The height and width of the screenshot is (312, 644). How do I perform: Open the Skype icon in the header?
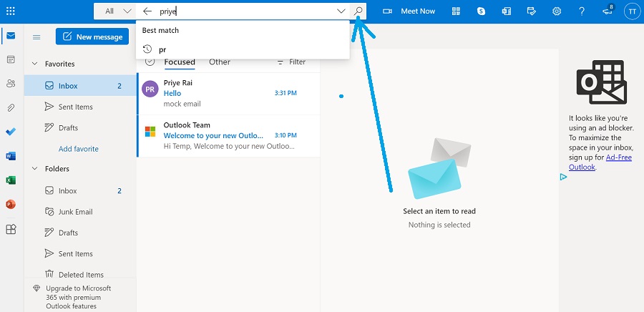(x=481, y=11)
